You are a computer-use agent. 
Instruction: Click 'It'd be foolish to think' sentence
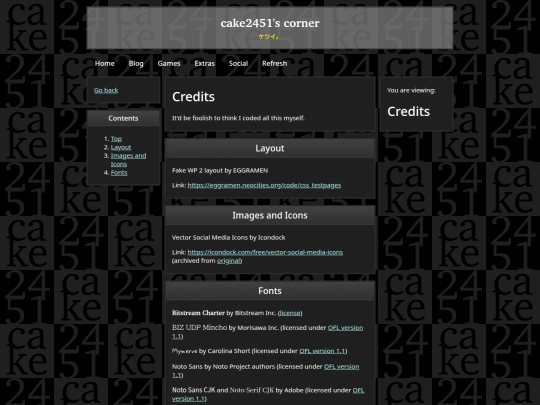(x=238, y=118)
